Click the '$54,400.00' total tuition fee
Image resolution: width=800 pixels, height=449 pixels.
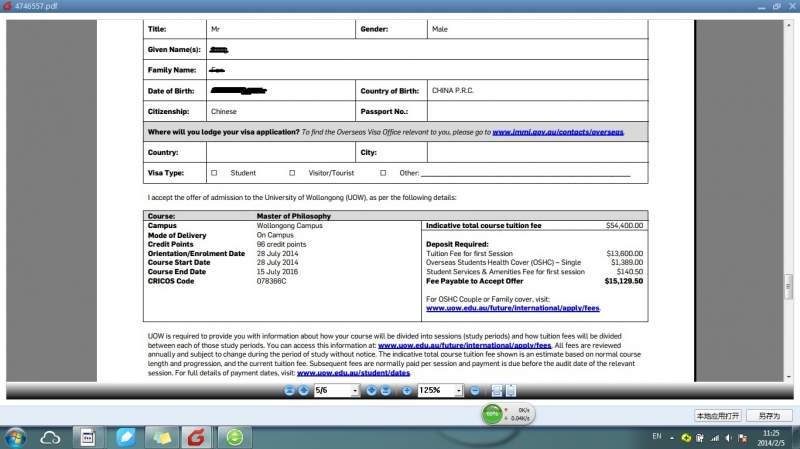pos(624,226)
